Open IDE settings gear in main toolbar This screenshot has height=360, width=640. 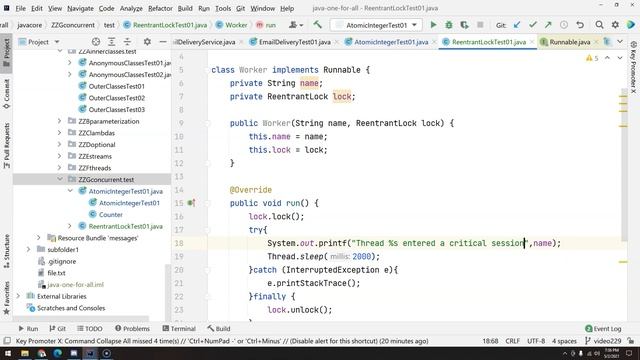615,25
